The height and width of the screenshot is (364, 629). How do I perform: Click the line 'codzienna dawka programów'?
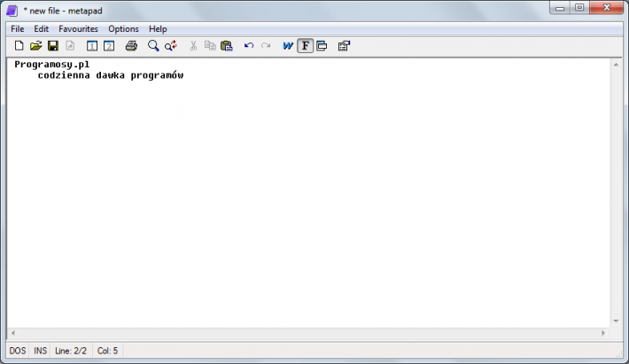111,75
